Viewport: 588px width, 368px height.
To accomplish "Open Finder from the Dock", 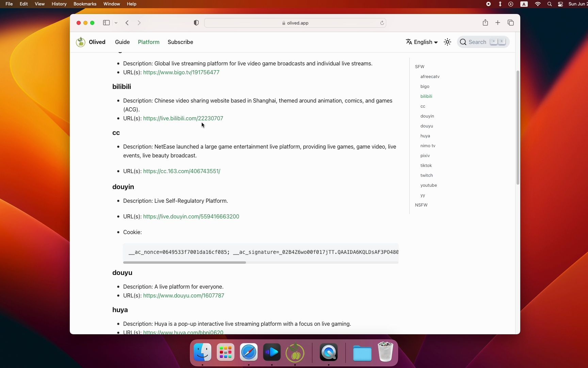I will (x=202, y=352).
